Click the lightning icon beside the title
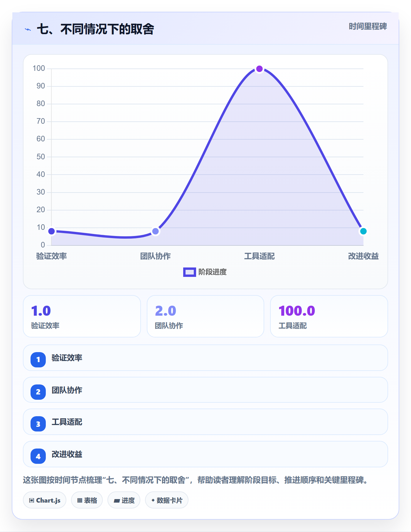The width and height of the screenshot is (411, 532). (x=28, y=29)
